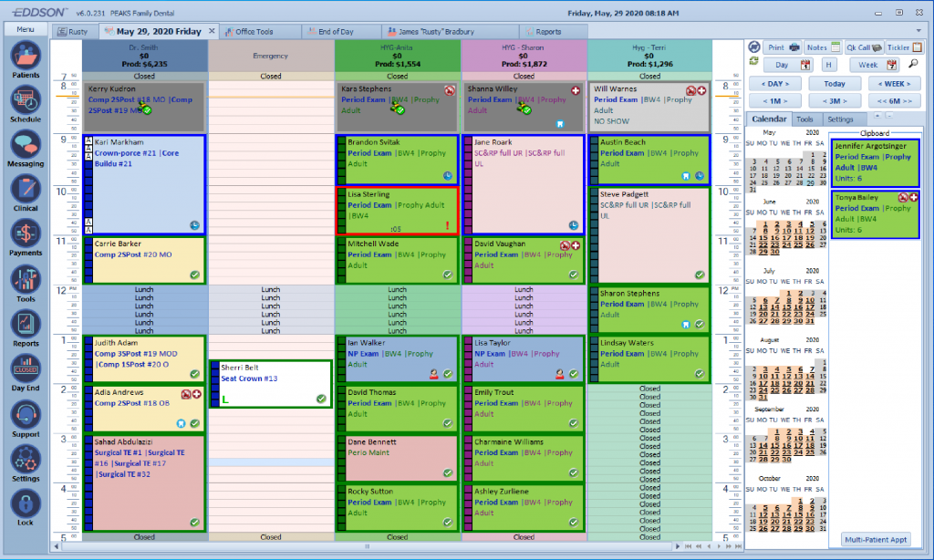Open the Schedule module in the sidebar

[x=25, y=101]
